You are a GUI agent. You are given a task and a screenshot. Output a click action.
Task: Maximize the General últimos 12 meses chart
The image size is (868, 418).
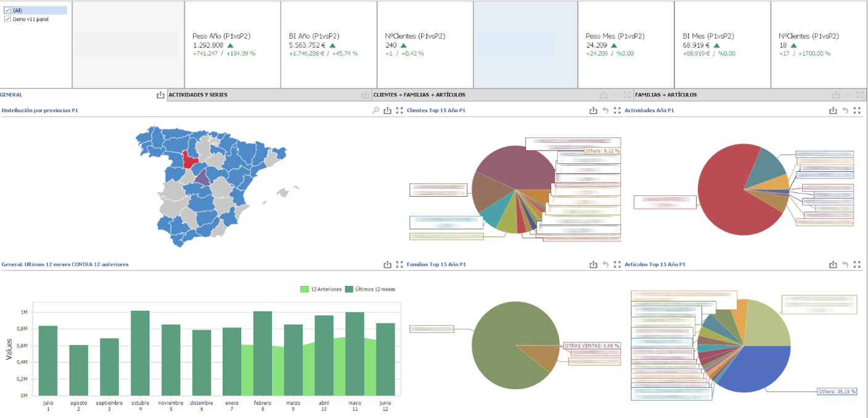pos(399,264)
